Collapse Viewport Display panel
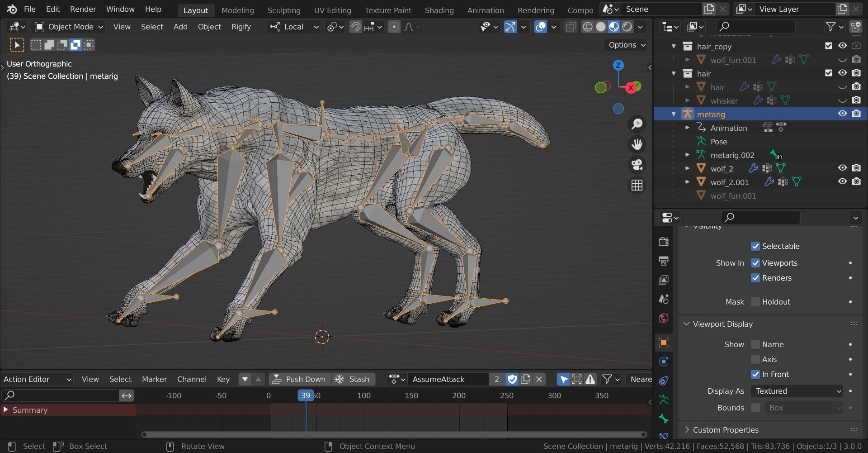Screen dimensions: 868x453 pyautogui.click(x=686, y=324)
